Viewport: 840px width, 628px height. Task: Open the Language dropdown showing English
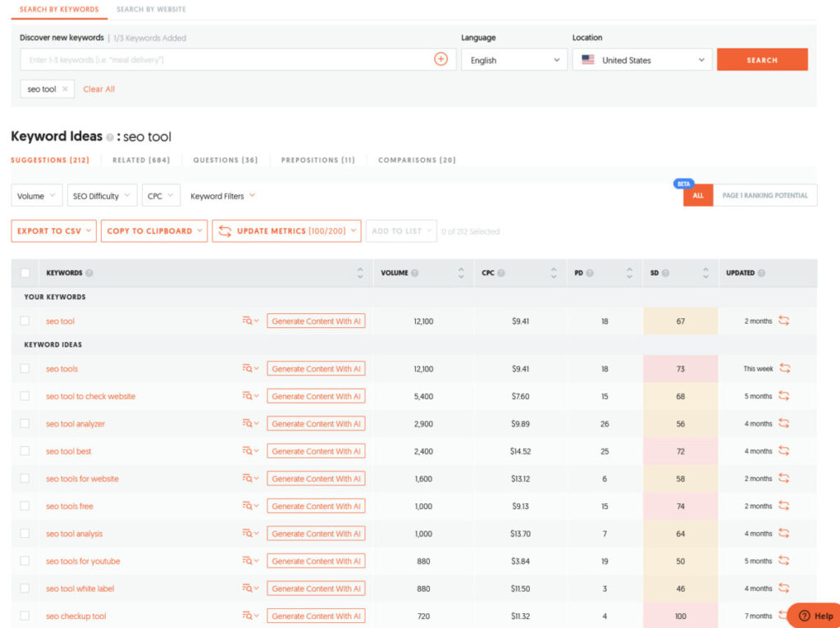tap(514, 60)
